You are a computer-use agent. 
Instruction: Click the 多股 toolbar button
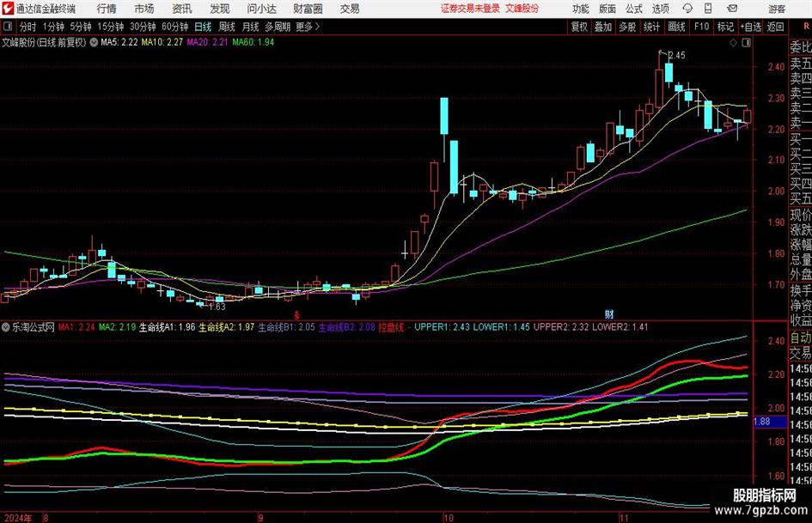coord(627,27)
